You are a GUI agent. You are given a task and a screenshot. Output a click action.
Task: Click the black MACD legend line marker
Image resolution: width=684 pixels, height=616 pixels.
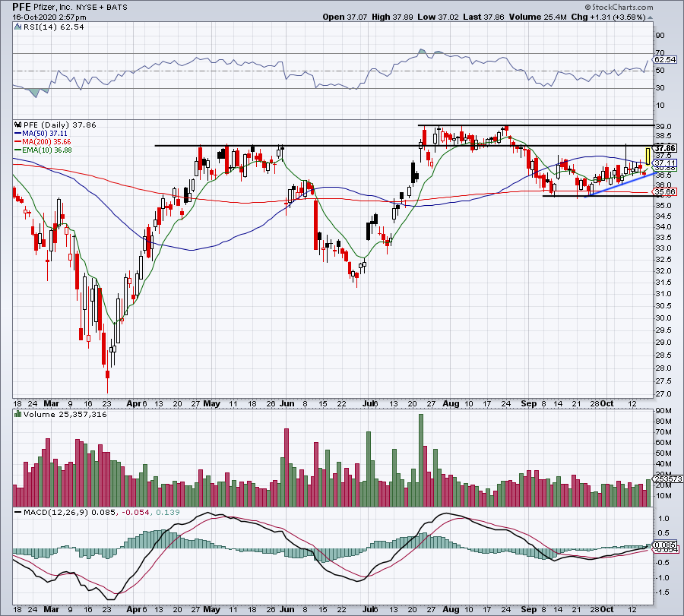[x=17, y=512]
